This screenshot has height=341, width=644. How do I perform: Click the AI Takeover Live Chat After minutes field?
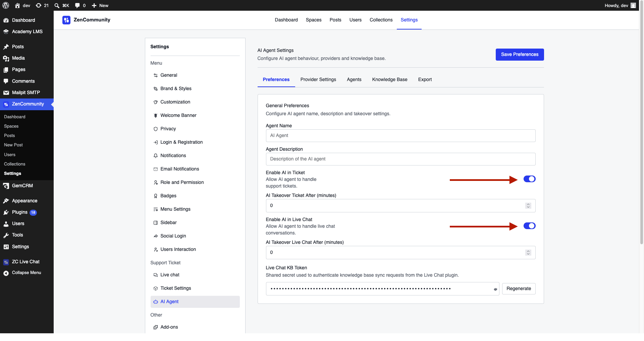click(400, 253)
